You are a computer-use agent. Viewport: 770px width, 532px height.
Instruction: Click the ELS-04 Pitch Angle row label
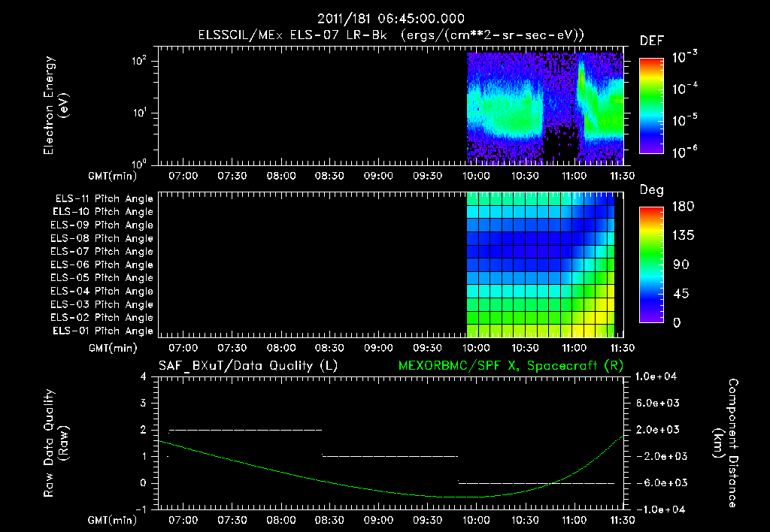(102, 292)
